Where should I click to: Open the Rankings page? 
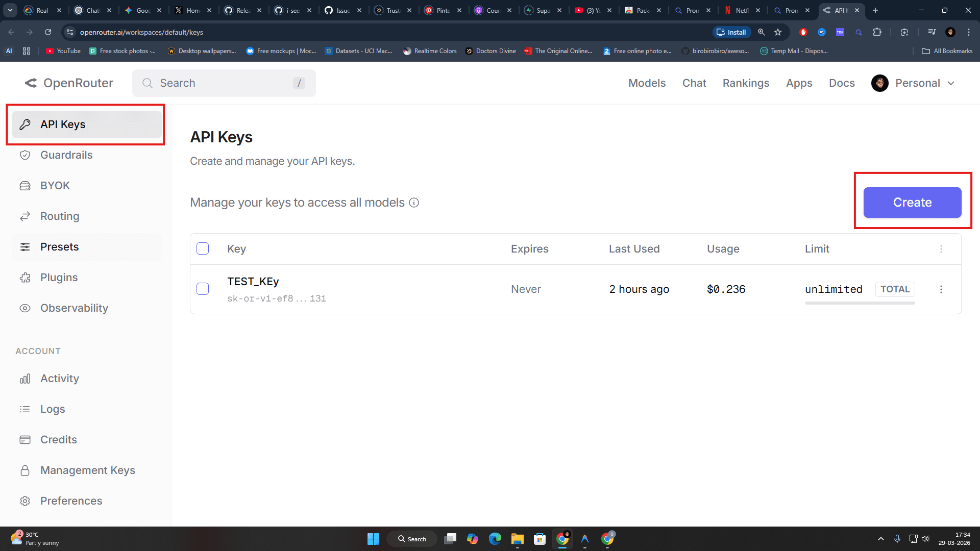746,83
